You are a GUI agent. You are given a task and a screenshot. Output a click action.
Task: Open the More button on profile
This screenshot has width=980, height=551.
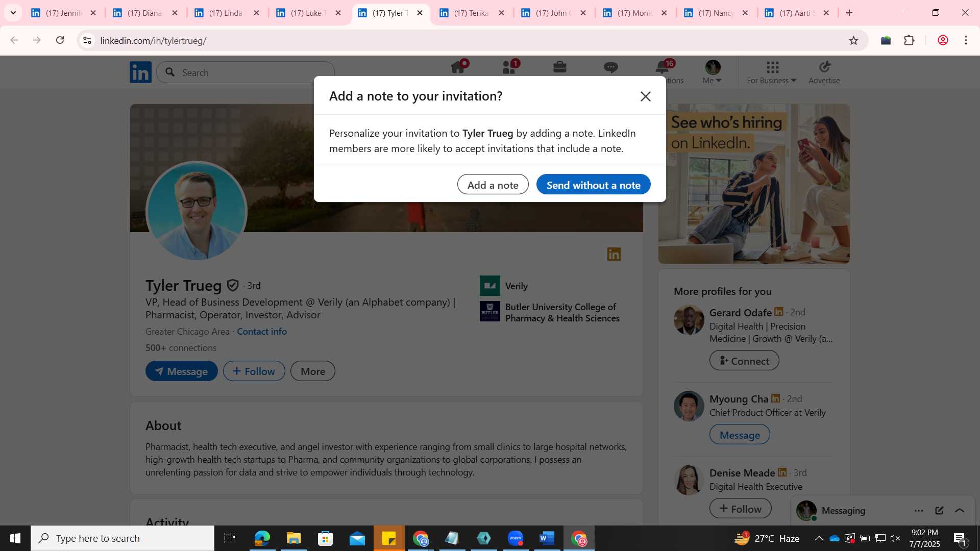tap(312, 371)
